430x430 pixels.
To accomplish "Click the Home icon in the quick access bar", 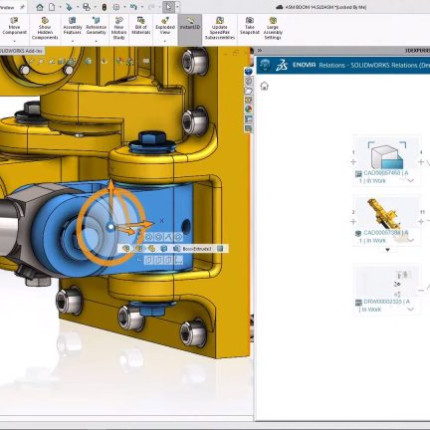I will tap(40, 7).
